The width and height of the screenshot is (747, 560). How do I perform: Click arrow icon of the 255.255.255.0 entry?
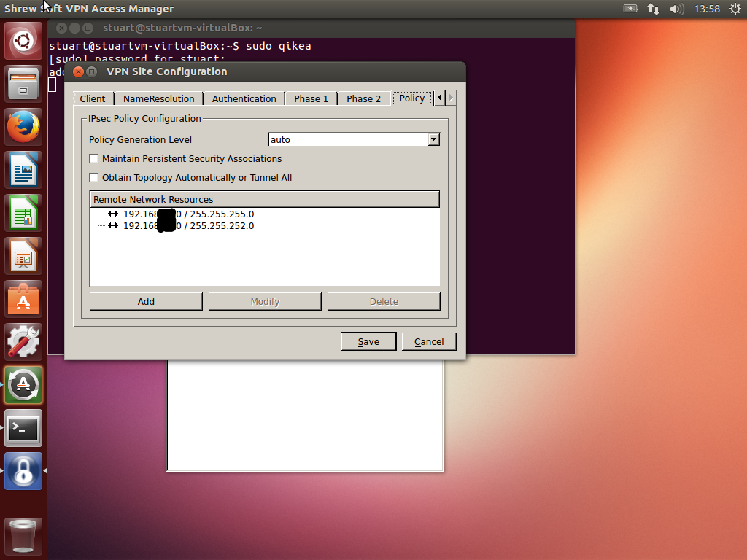tap(113, 214)
